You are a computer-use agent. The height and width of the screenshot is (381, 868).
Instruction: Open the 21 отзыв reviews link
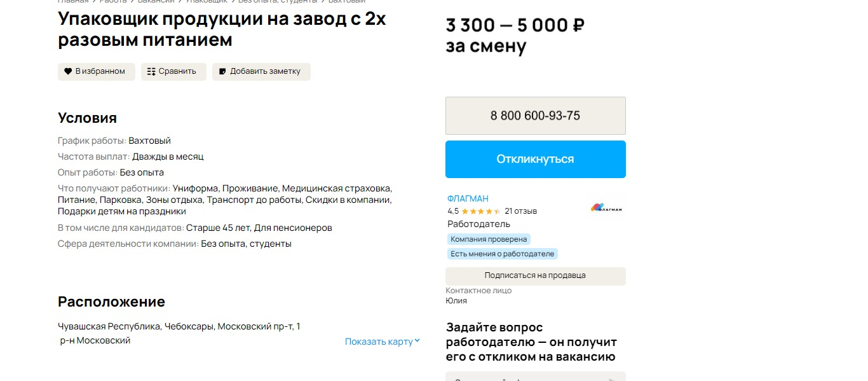point(520,211)
